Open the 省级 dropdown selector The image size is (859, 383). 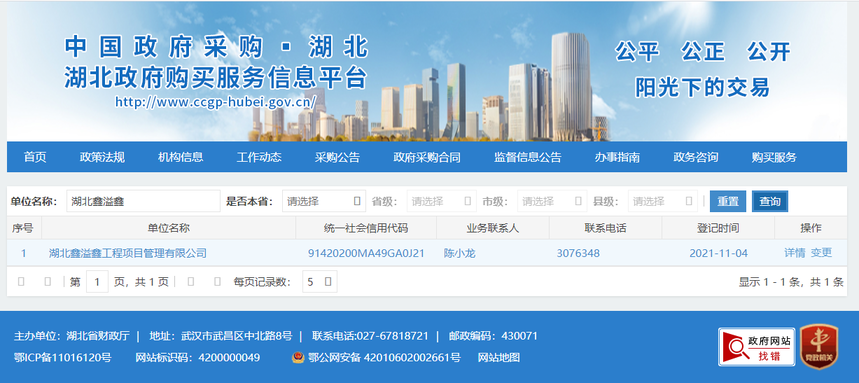click(442, 201)
